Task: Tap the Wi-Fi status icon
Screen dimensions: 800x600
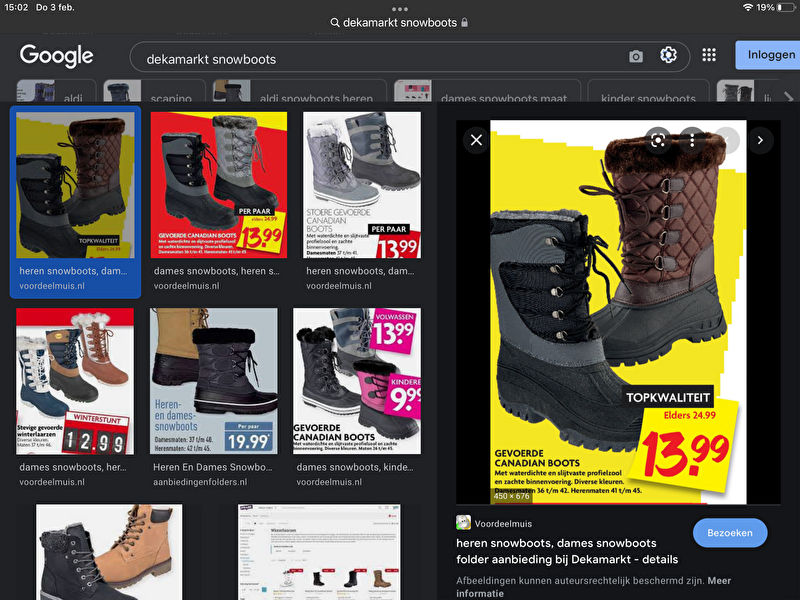Action: pyautogui.click(x=748, y=7)
